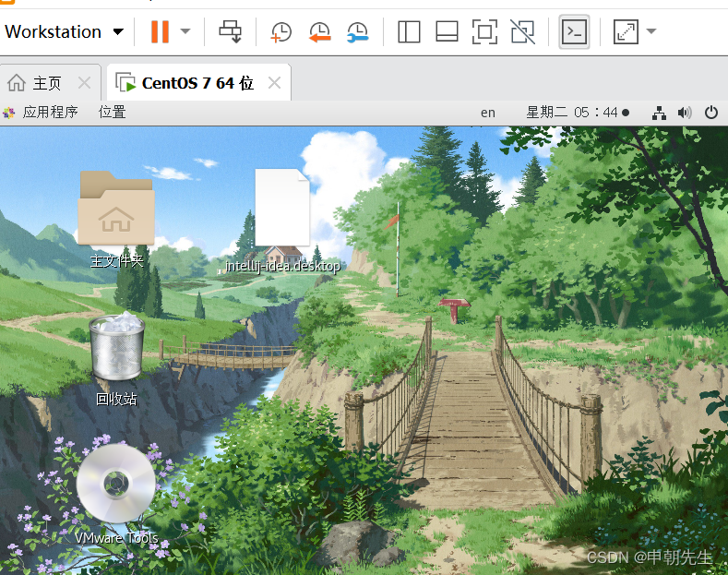Close the CentOS 7 64 位 tab
This screenshot has width=728, height=575.
[x=274, y=83]
